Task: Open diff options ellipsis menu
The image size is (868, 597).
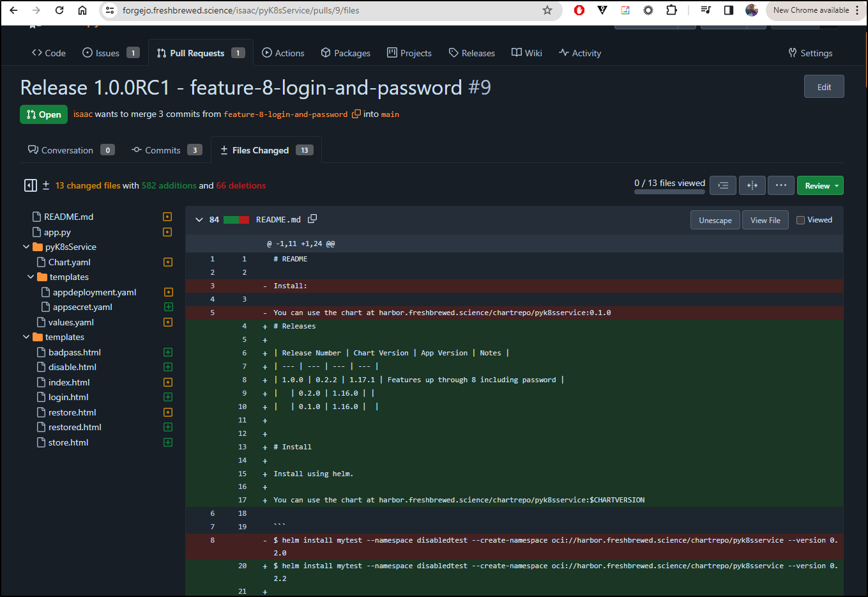Action: point(781,185)
